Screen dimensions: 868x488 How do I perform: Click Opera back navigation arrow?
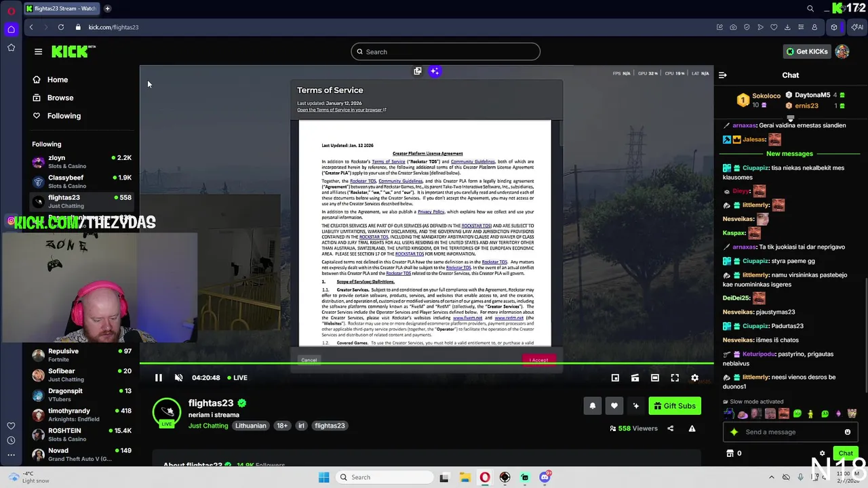pyautogui.click(x=31, y=27)
